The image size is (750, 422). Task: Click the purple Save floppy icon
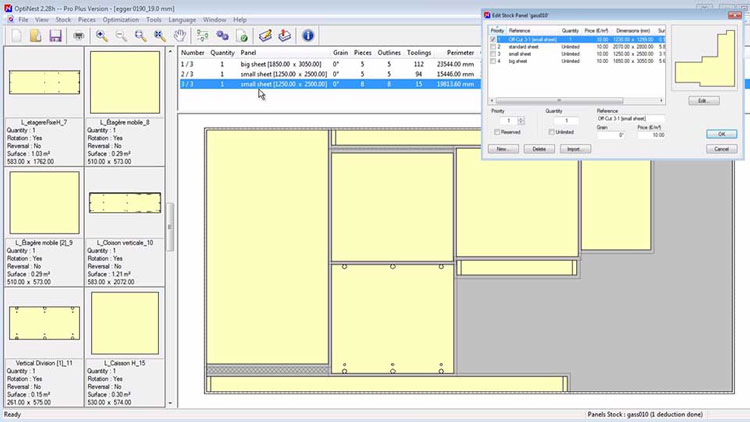click(x=55, y=36)
